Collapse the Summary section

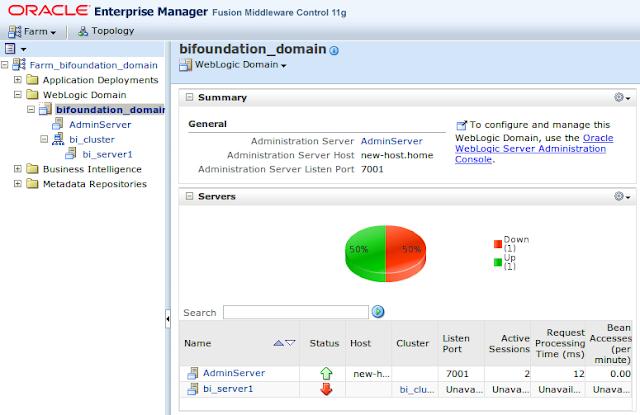point(189,98)
